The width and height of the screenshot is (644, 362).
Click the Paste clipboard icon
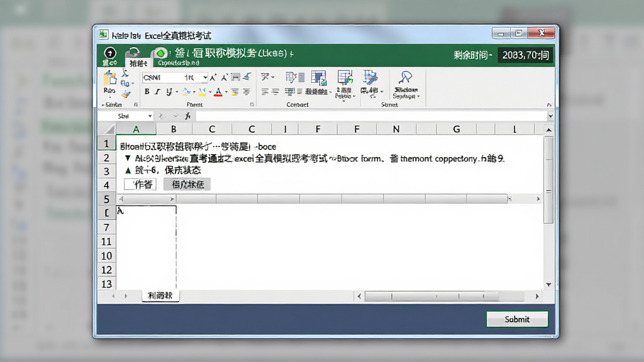click(109, 78)
